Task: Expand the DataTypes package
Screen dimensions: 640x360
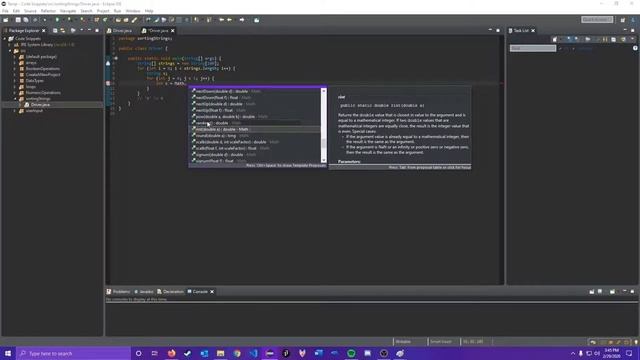Action: [x=16, y=81]
